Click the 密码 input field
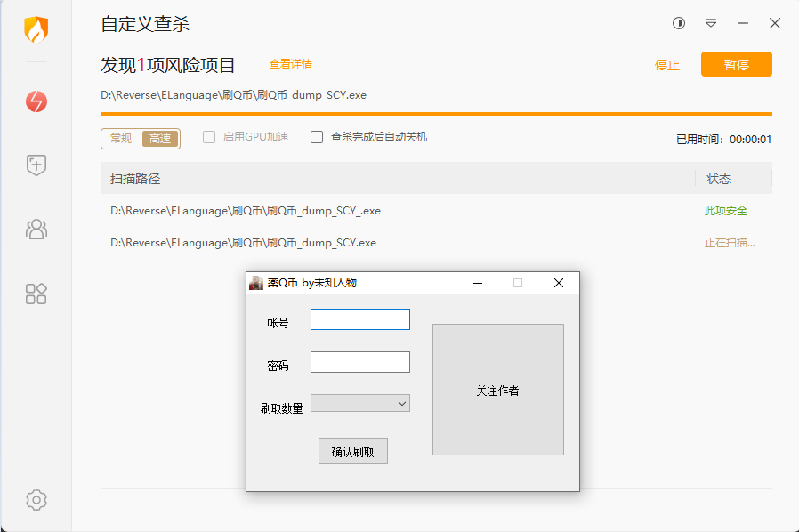 click(x=359, y=363)
